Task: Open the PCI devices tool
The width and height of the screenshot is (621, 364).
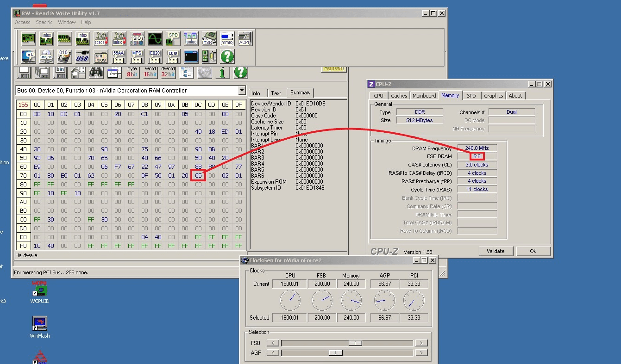Action: coord(29,39)
